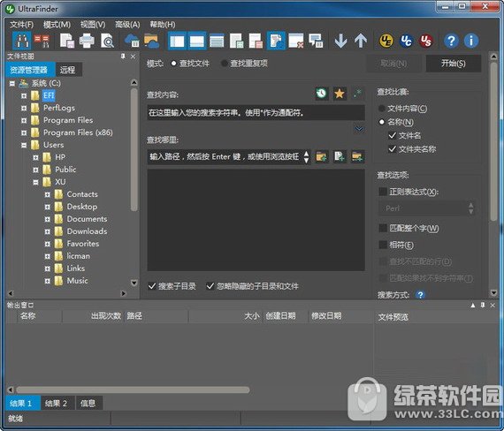Image resolution: width=504 pixels, height=431 pixels.
Task: Collapse the XU folder node
Action: click(x=35, y=182)
